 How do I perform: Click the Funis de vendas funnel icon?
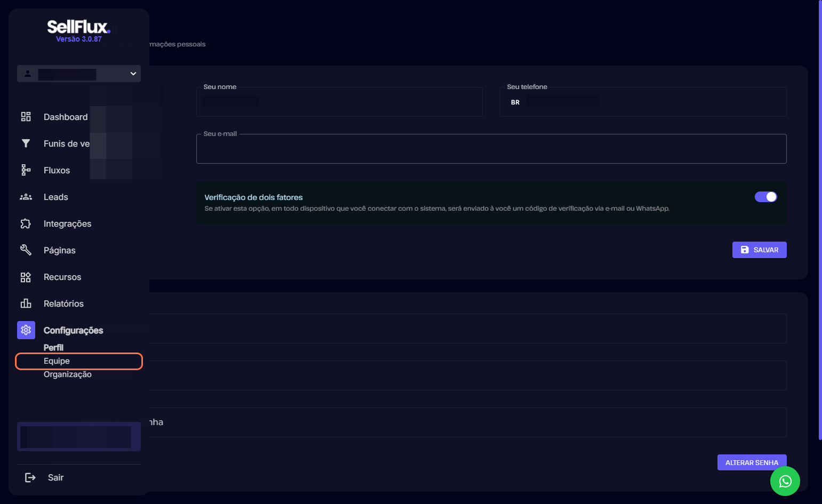click(26, 143)
